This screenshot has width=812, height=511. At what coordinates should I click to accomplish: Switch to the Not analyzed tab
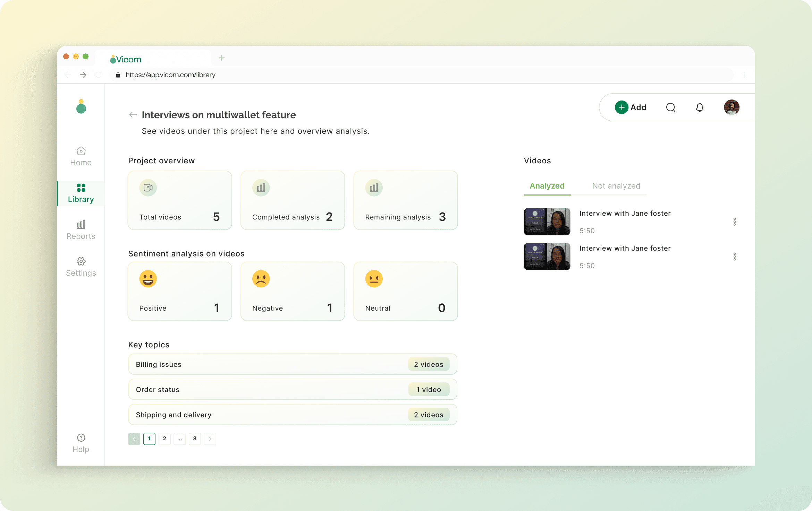(616, 186)
